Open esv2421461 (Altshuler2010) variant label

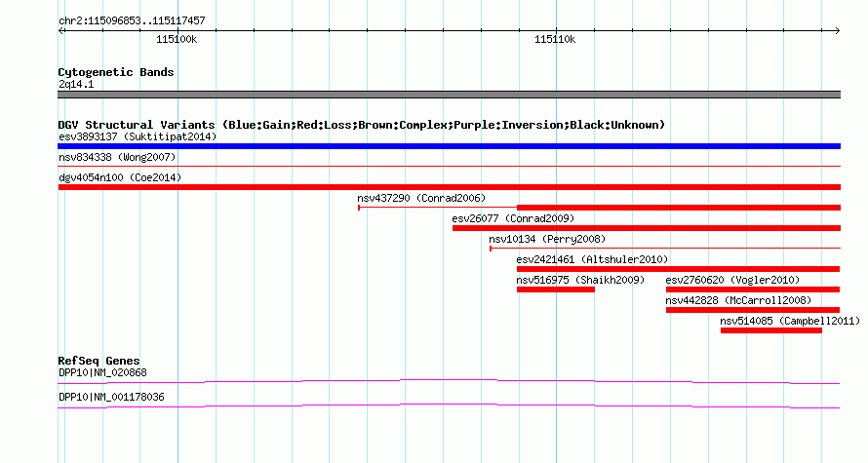point(592,259)
